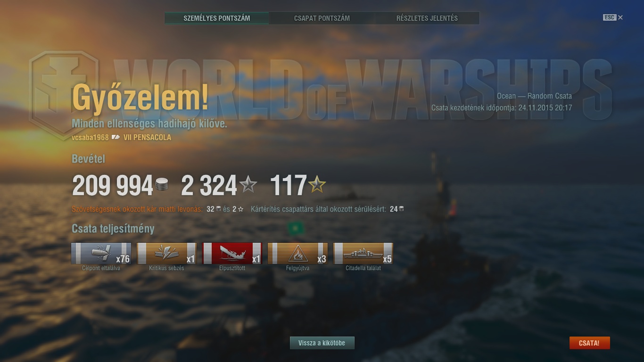Click the silver credits coin icon
Viewport: 644px width, 362px height.
(x=162, y=185)
